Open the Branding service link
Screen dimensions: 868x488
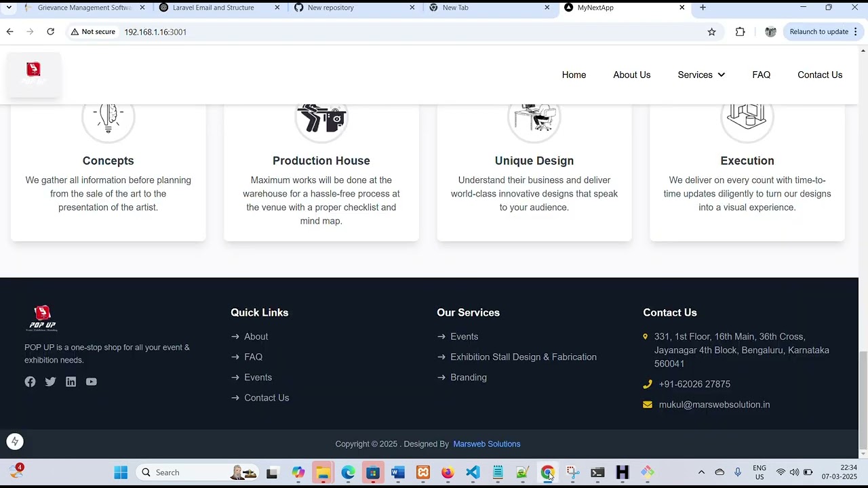(469, 378)
